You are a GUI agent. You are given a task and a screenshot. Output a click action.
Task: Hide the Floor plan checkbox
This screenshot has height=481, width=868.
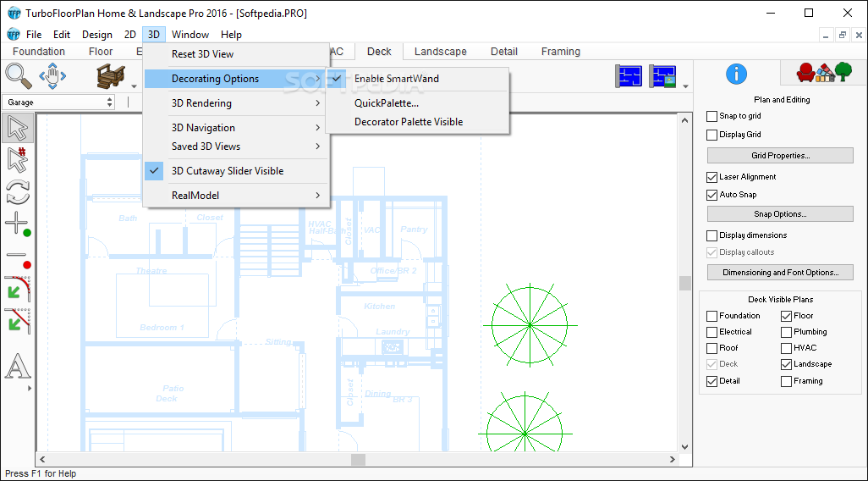click(786, 316)
